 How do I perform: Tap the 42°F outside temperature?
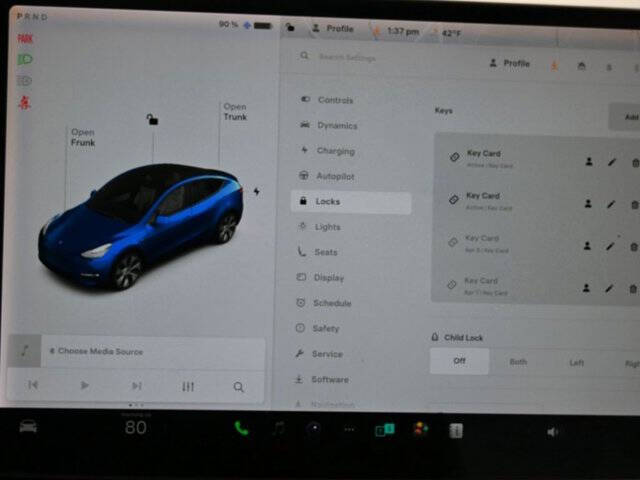[451, 33]
